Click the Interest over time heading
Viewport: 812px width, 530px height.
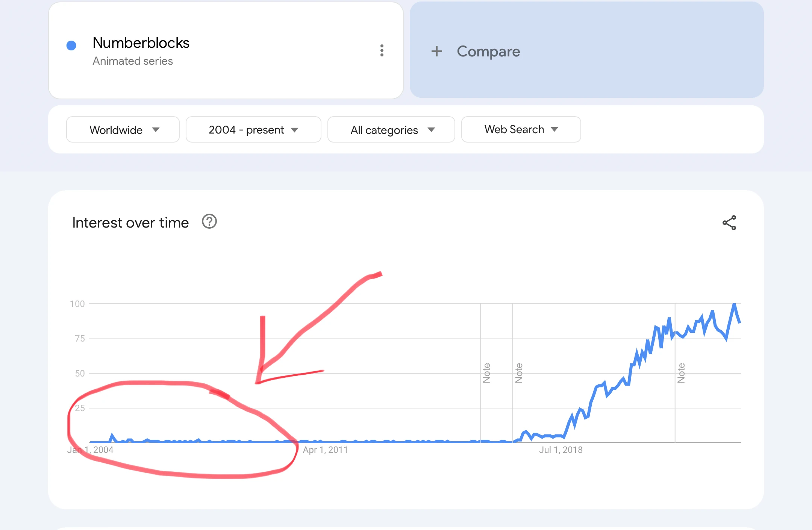(x=130, y=223)
